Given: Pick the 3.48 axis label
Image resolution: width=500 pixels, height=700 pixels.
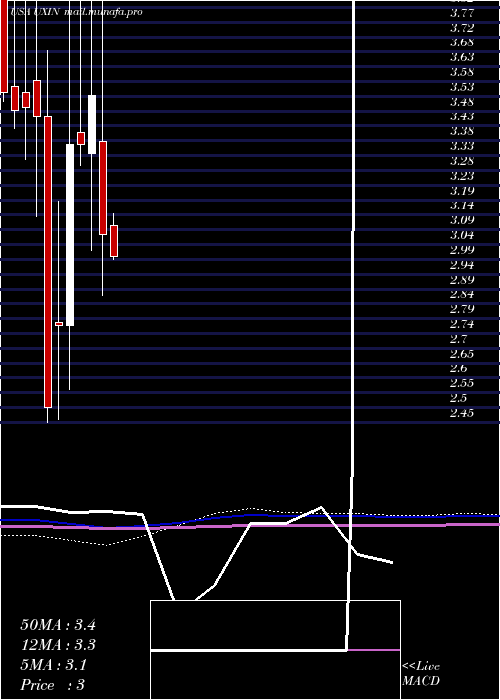Looking at the screenshot, I should click(462, 102).
